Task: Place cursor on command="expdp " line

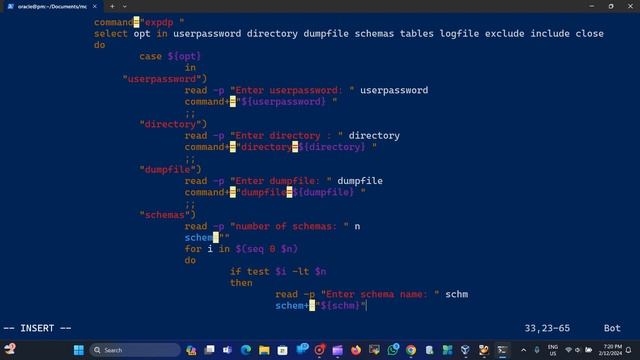Action: pos(139,22)
